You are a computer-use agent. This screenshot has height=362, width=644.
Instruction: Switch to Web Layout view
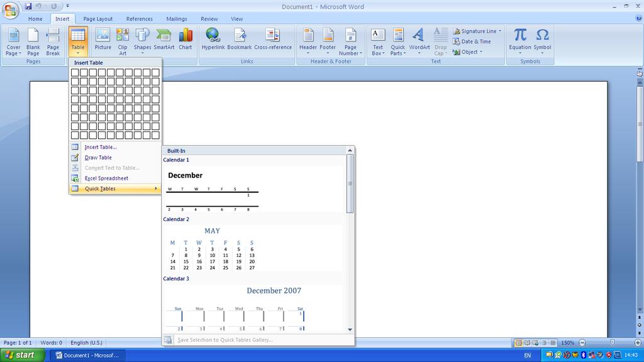tap(536, 343)
